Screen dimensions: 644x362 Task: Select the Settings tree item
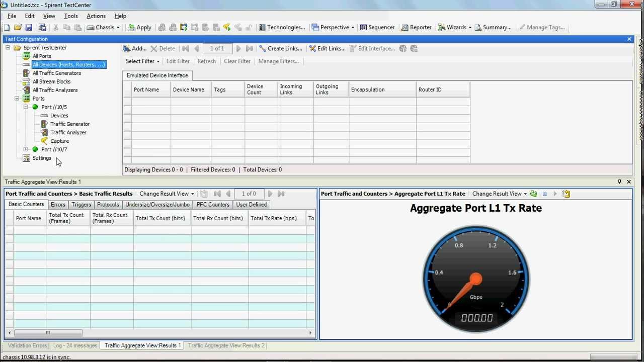coord(42,158)
